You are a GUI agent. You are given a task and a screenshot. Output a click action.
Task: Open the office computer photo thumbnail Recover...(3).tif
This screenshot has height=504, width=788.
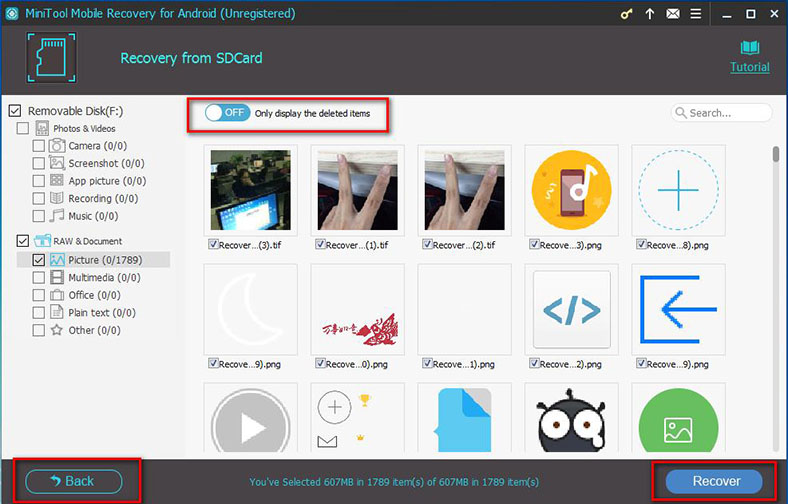250,190
